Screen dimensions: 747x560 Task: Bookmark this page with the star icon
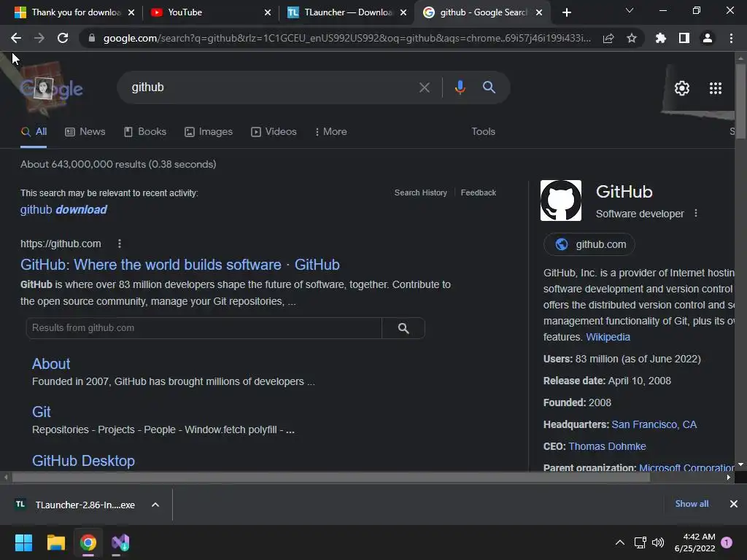click(631, 38)
